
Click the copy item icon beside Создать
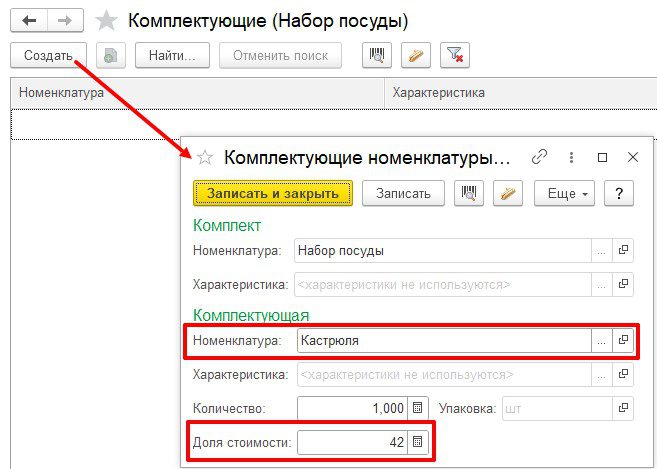coord(110,55)
